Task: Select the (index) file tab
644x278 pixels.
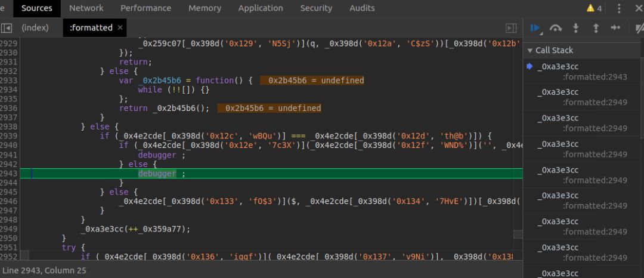Action: (35, 28)
